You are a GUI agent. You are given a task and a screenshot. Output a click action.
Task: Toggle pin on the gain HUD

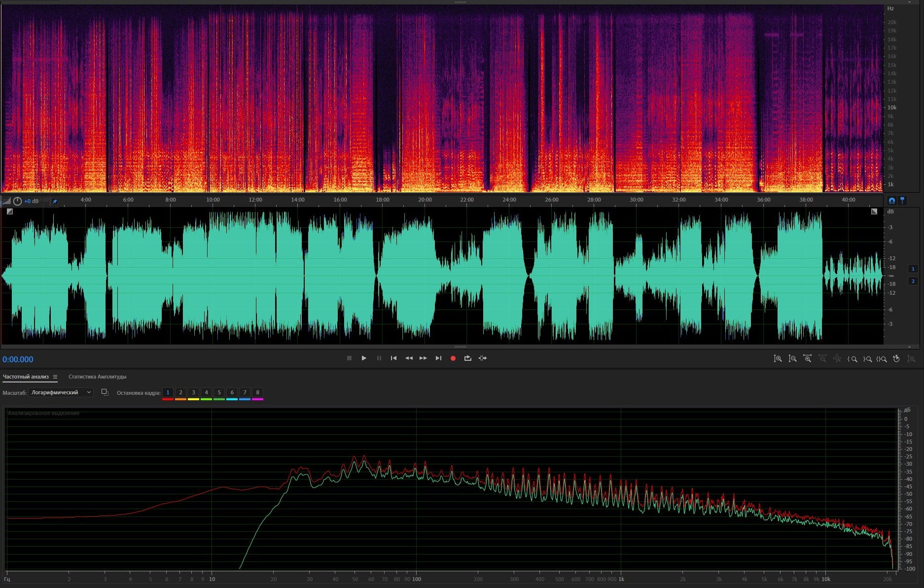click(55, 201)
